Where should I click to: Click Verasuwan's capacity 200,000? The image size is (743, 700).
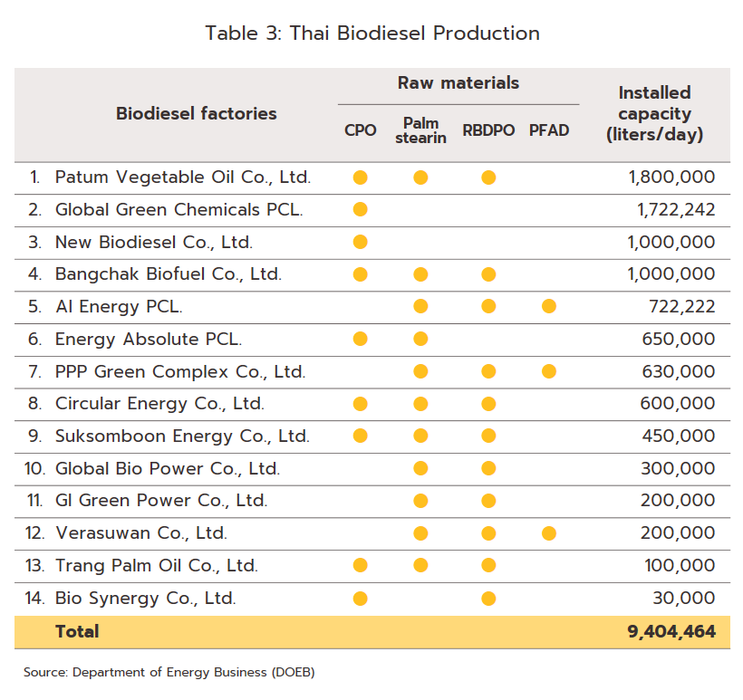pos(678,533)
